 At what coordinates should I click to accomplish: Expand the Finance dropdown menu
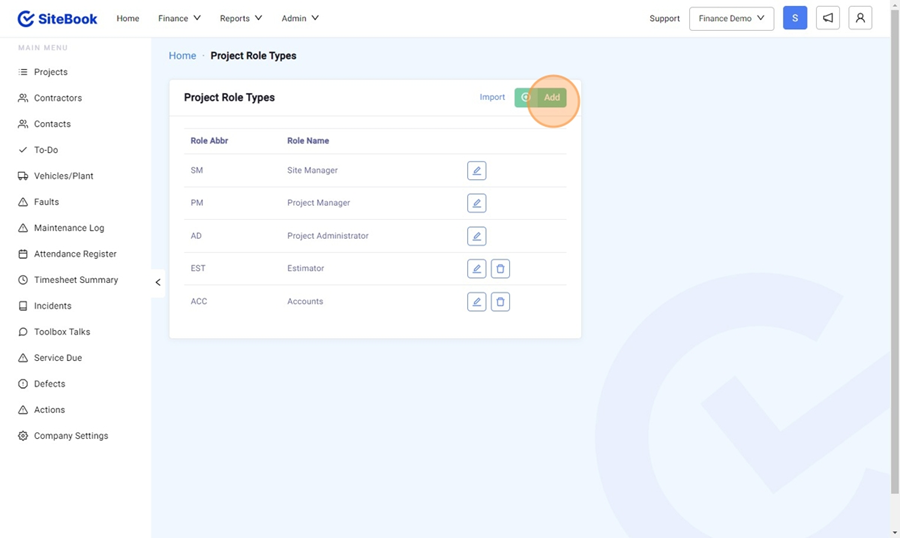[x=179, y=18]
